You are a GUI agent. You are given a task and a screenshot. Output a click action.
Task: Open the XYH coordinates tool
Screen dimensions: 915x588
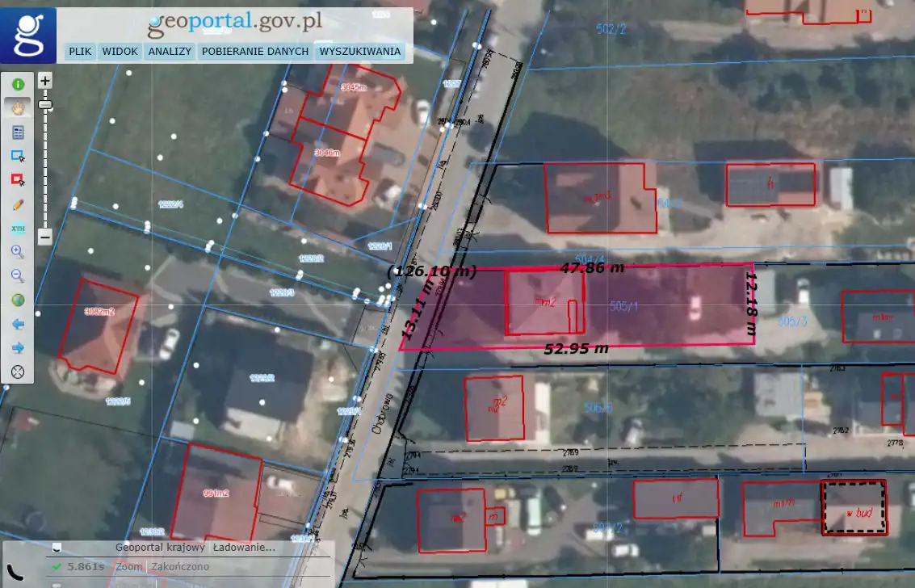tap(18, 229)
